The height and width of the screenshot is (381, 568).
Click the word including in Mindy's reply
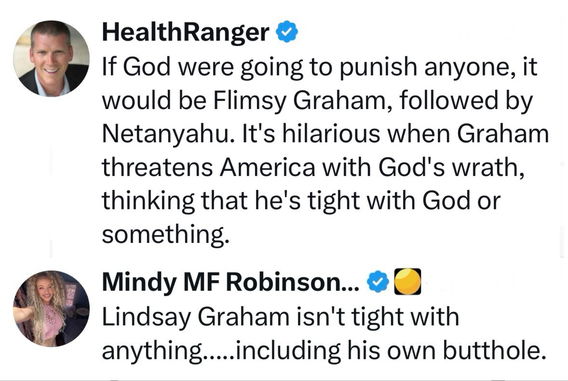pos(288,352)
